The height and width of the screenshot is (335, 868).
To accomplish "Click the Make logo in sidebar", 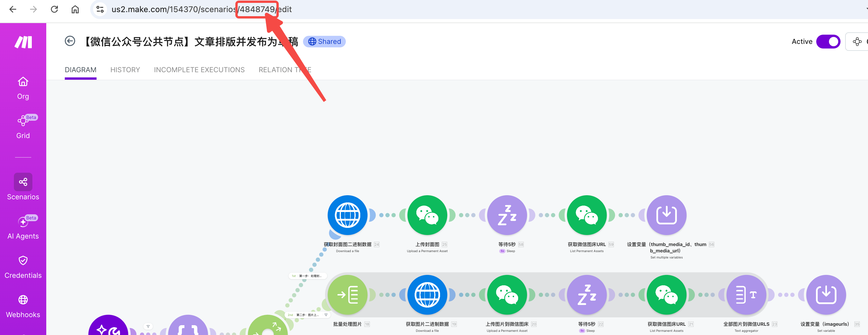I will click(23, 42).
